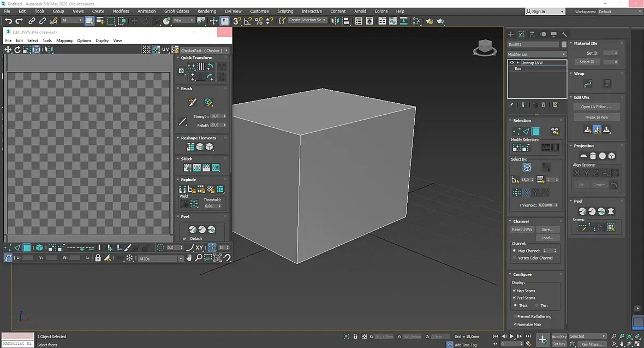Viewport: 644px width, 348px height.
Task: Click the Open UV Editor button
Action: tap(596, 107)
